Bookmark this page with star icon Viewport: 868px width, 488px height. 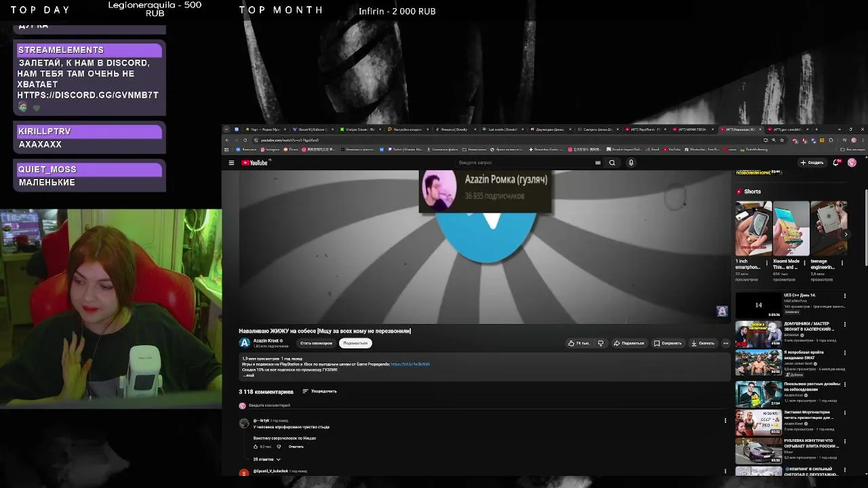point(781,140)
